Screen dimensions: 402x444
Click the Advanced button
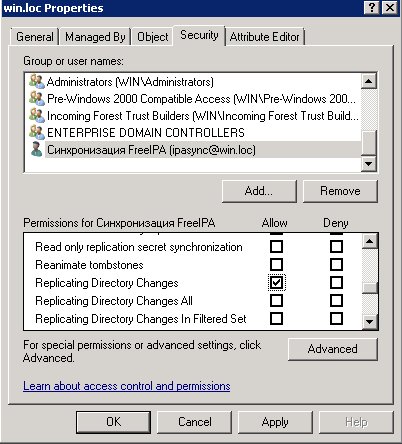coord(333,349)
